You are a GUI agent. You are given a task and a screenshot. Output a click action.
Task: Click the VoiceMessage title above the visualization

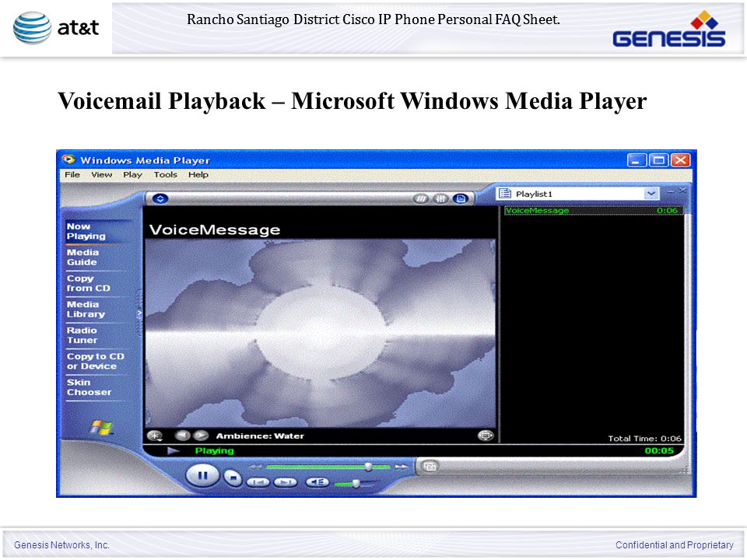(215, 229)
